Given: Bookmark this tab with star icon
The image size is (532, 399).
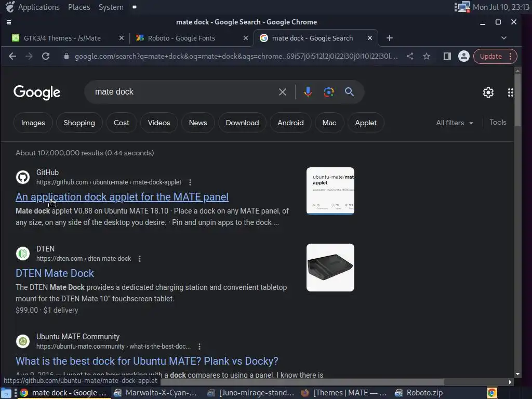Looking at the screenshot, I should click(x=427, y=56).
